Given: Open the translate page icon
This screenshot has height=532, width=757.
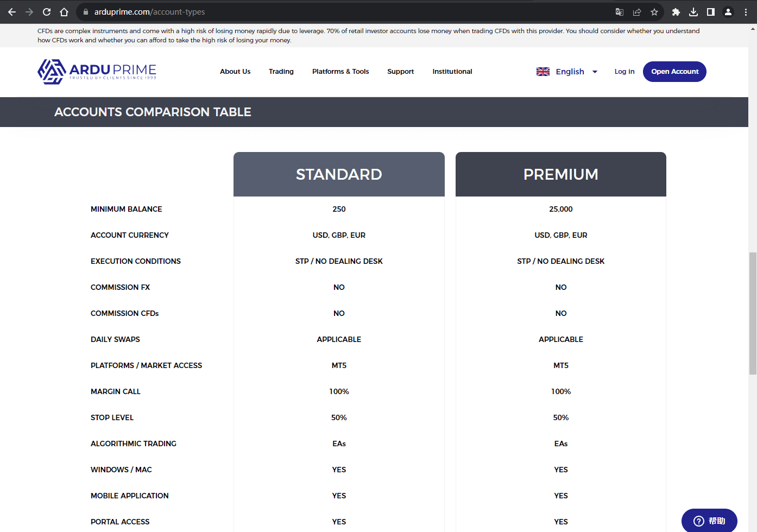Looking at the screenshot, I should click(x=620, y=12).
